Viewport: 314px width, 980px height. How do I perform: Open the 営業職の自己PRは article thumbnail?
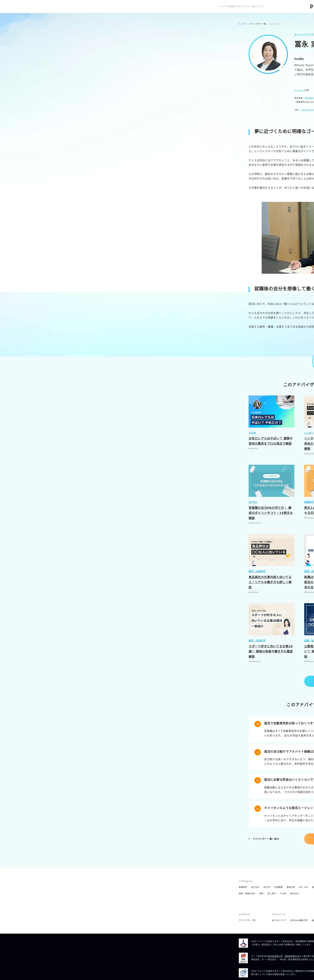pos(271,481)
